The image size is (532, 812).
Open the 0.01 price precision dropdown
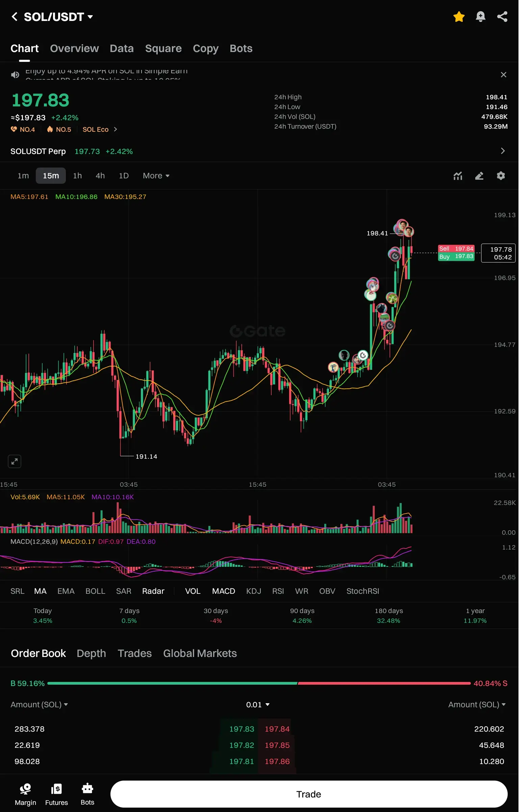pos(258,705)
